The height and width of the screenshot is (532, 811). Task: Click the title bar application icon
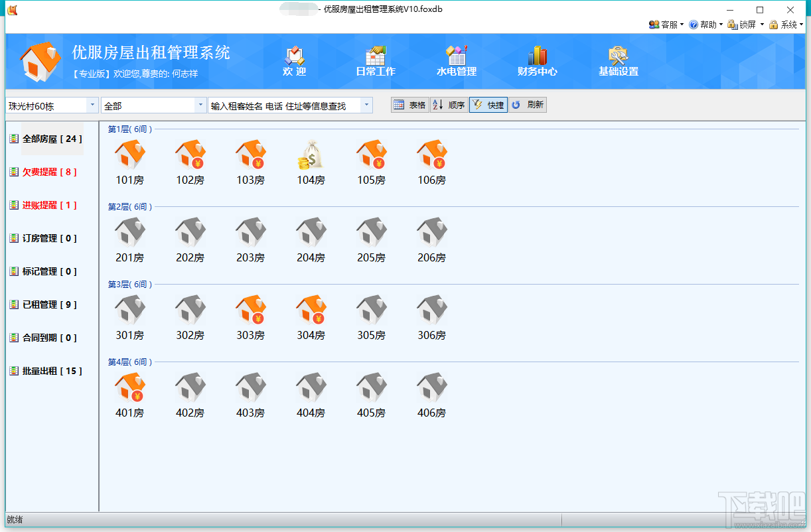tap(12, 9)
